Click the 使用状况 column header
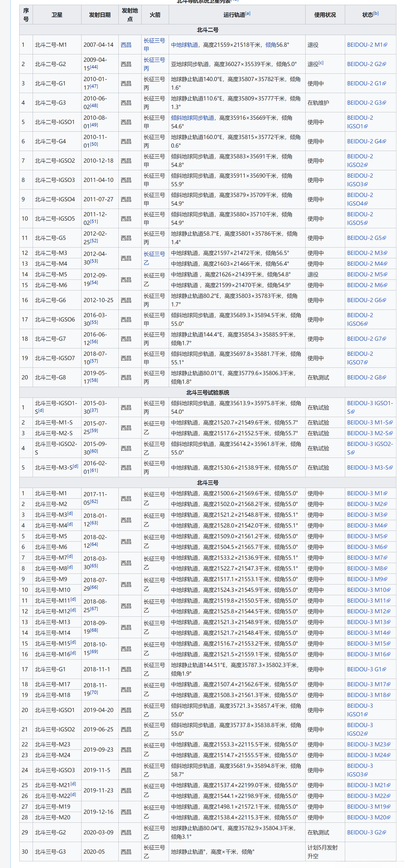Viewport: 404px width, 868px height. [325, 15]
